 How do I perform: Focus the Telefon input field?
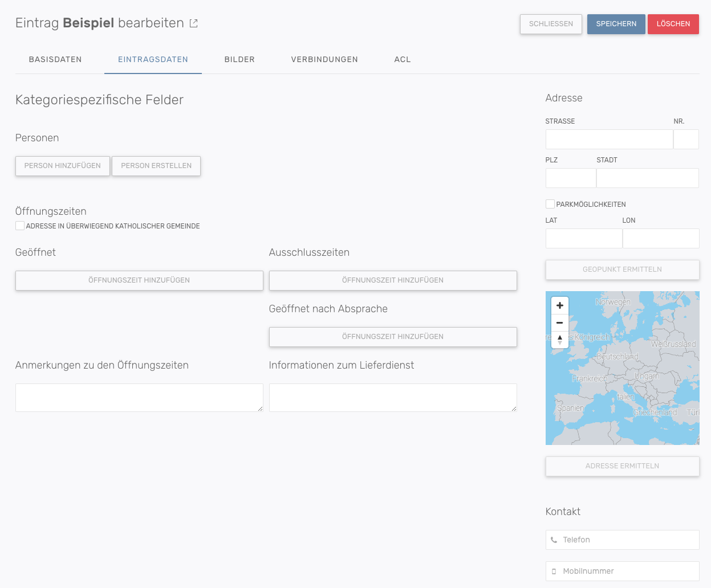(627, 540)
